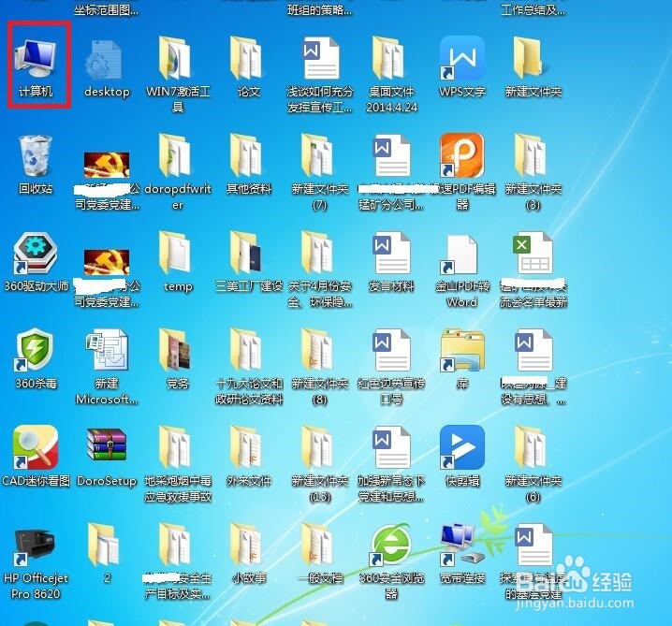Select the 设有思想 Word document icon
The width and height of the screenshot is (672, 626).
click(x=533, y=350)
